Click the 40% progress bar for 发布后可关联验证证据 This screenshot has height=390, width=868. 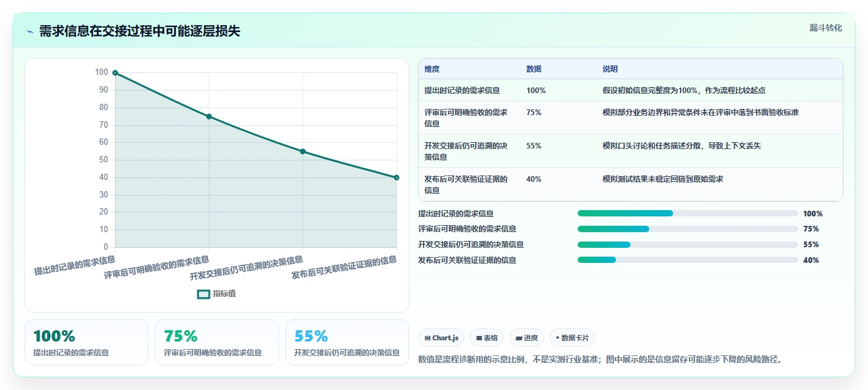[x=688, y=260]
